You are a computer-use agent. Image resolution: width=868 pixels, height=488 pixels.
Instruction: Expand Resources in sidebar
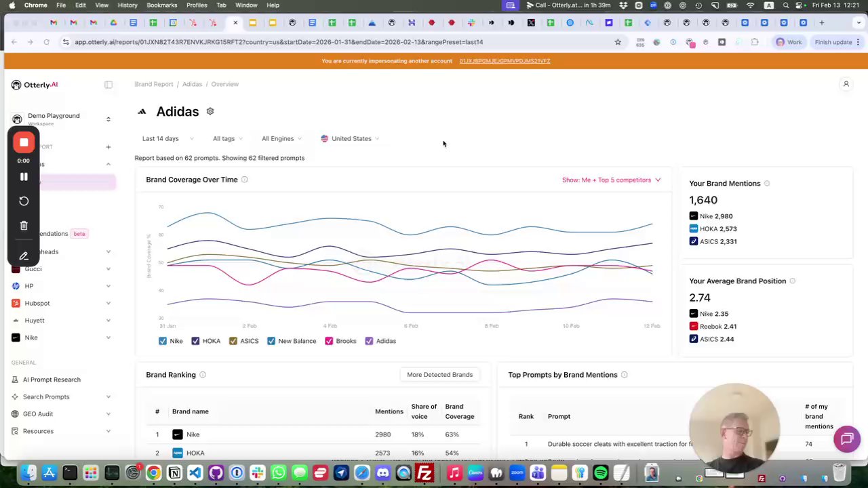tap(108, 431)
